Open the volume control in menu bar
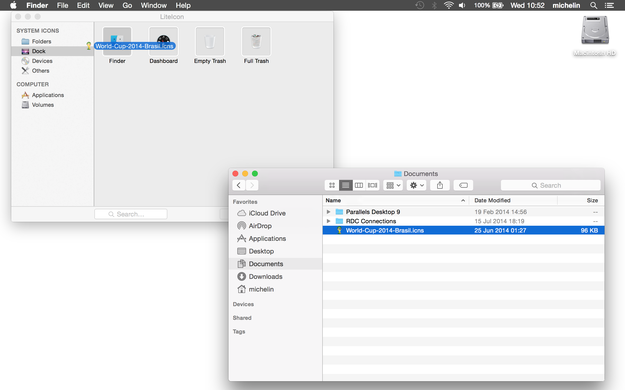This screenshot has height=390, width=625. 462,5
